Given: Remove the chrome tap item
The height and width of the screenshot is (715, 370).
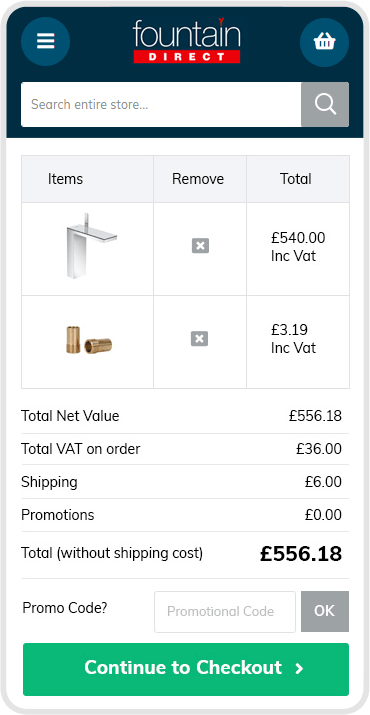Looking at the screenshot, I should [x=200, y=246].
